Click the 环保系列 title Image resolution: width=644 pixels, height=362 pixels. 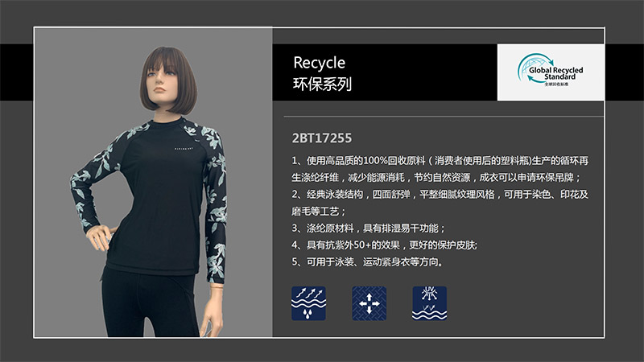pyautogui.click(x=322, y=84)
